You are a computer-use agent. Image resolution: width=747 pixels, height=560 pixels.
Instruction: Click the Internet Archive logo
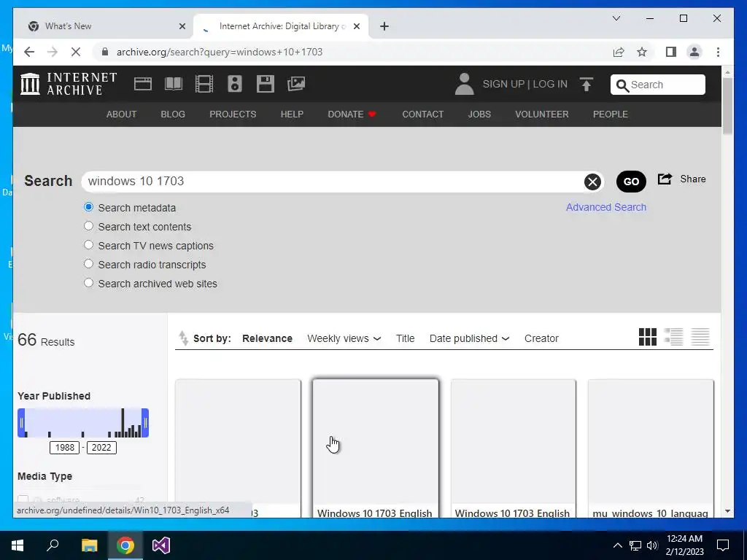[69, 84]
